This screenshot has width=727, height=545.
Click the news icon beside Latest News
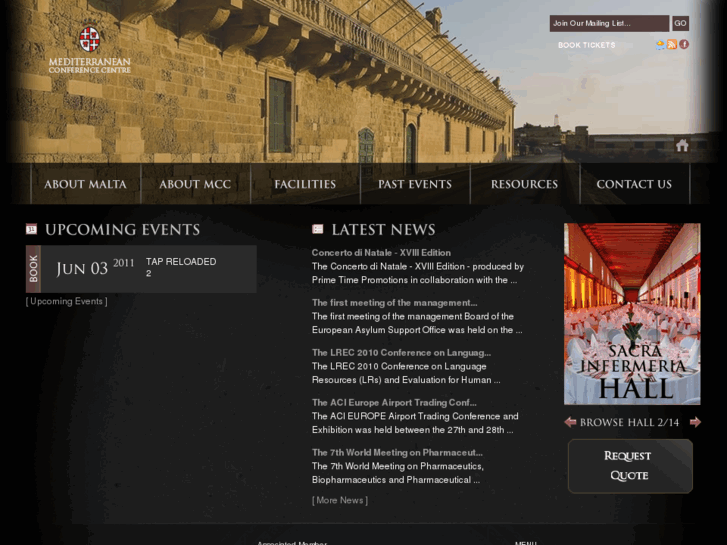318,229
